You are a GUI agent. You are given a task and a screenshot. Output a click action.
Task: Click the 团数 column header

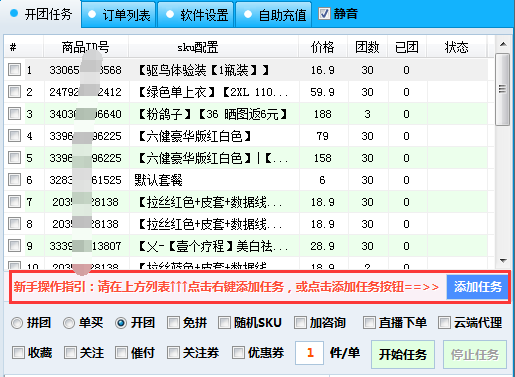tap(367, 47)
